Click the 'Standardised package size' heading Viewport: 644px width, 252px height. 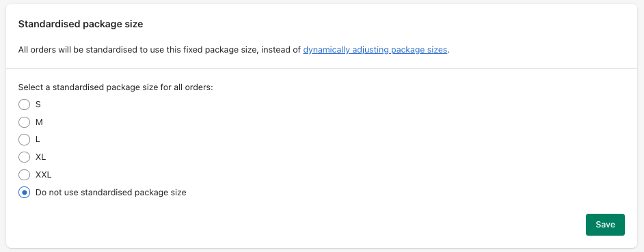click(x=81, y=24)
